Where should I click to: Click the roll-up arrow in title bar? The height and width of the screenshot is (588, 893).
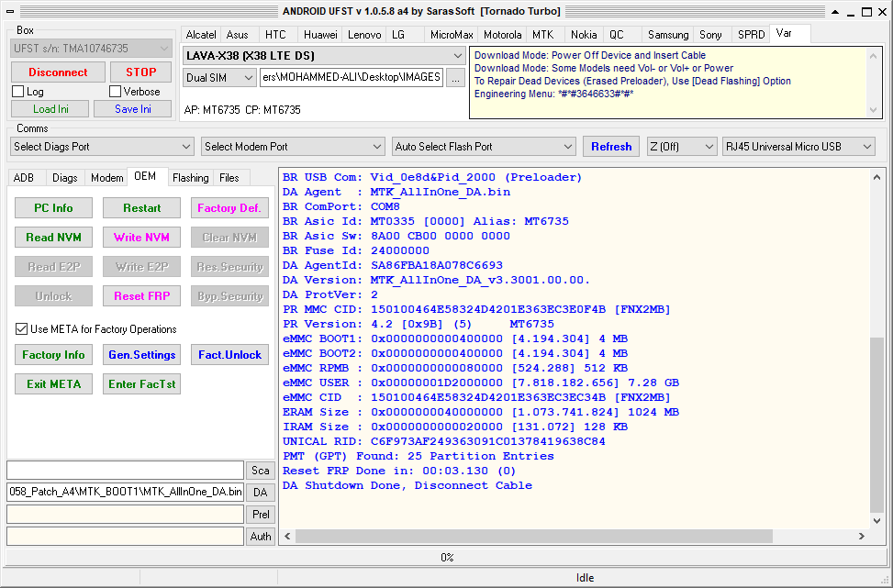[835, 11]
